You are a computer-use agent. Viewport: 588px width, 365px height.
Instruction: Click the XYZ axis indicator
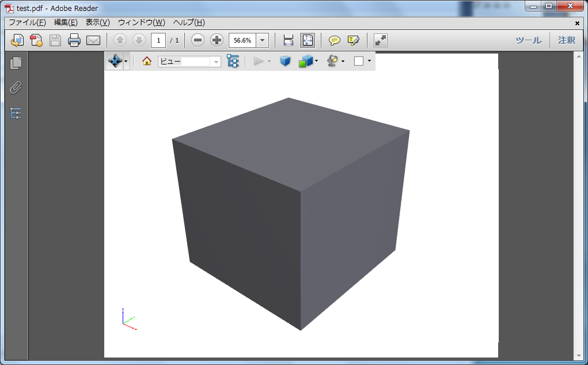pos(130,319)
